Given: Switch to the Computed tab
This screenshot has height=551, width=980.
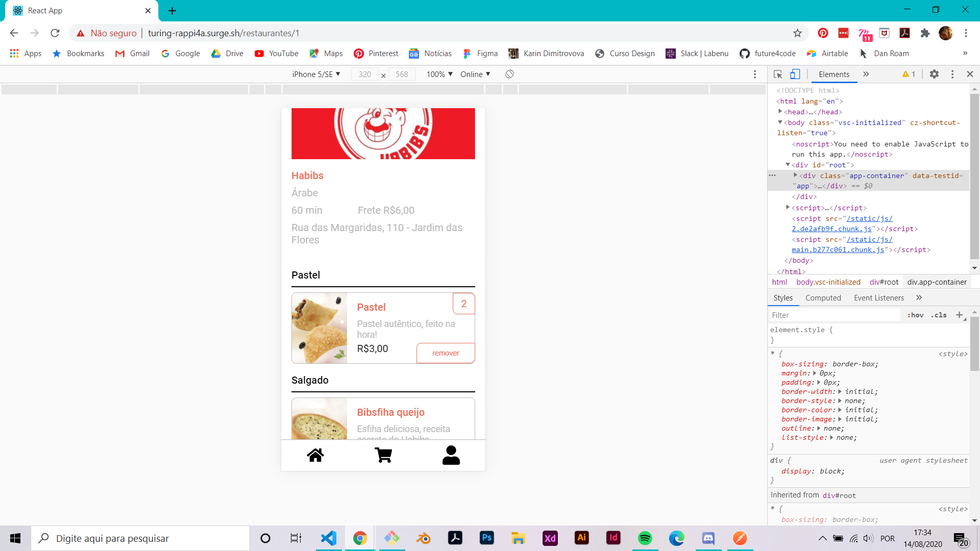Looking at the screenshot, I should pyautogui.click(x=823, y=297).
